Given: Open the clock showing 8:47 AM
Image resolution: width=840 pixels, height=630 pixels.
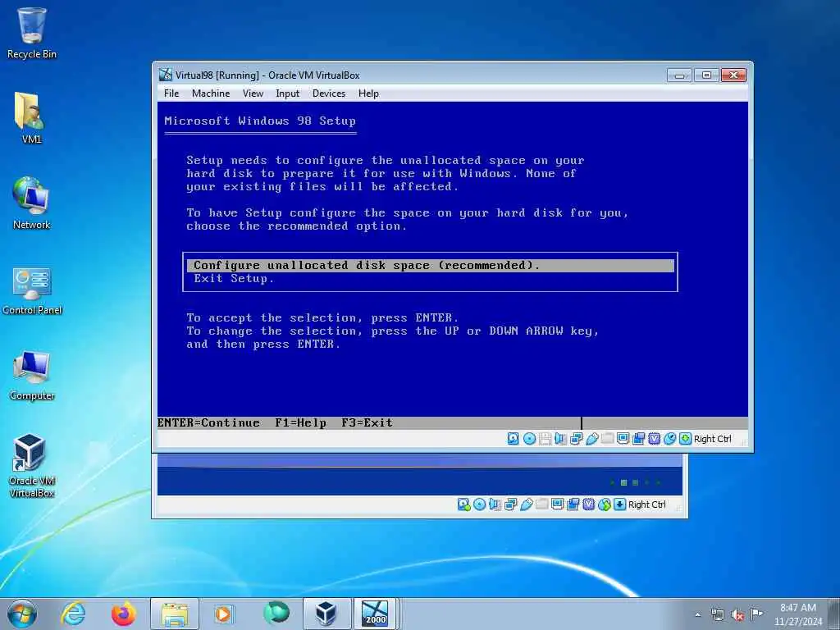Looking at the screenshot, I should 797,614.
